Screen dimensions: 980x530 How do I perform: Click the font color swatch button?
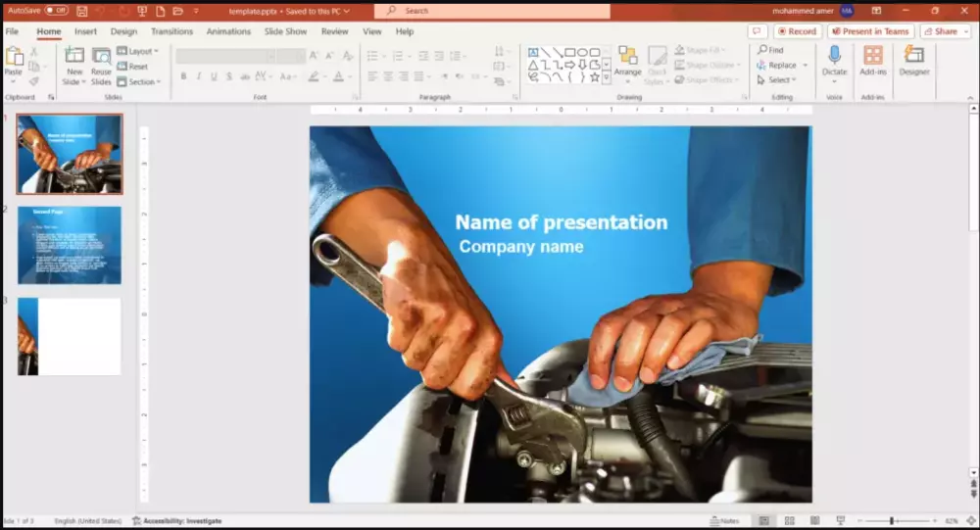coord(338,76)
